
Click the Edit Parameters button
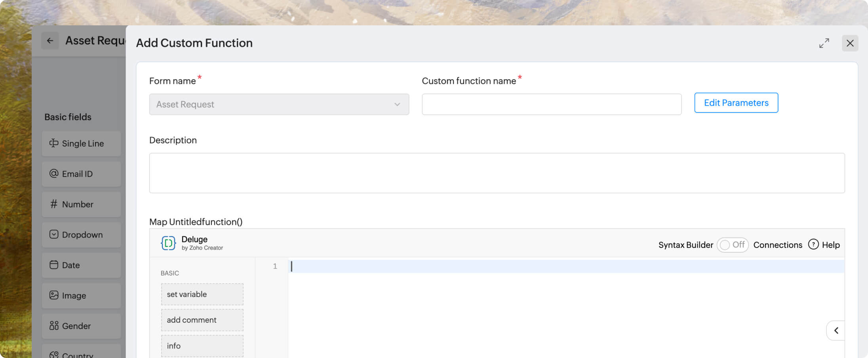tap(736, 103)
